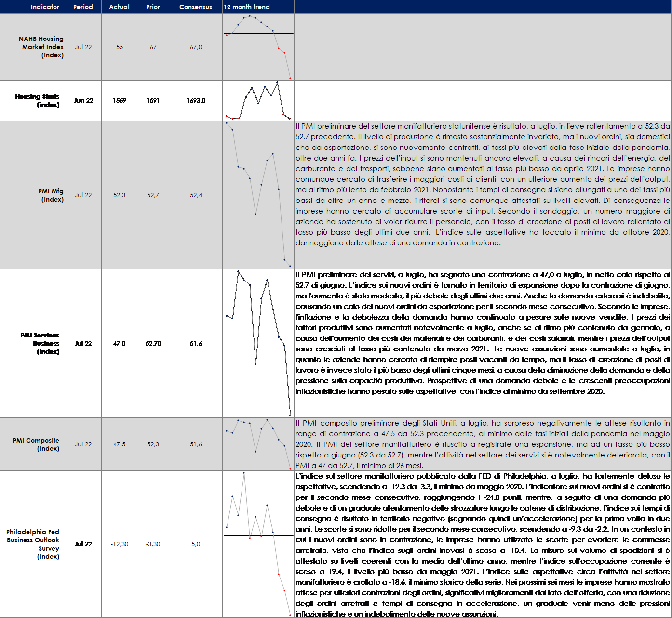The image size is (672, 618).
Task: Click the NAHB Housing Market Index label
Action: tap(41, 47)
